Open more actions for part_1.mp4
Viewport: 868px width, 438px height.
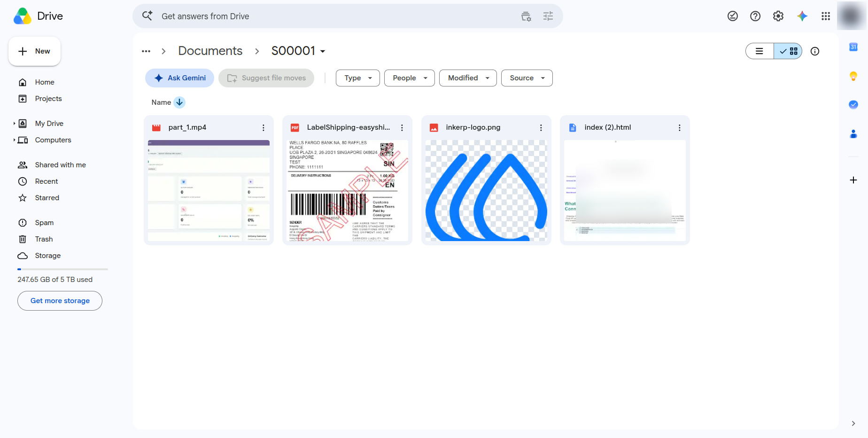point(263,128)
